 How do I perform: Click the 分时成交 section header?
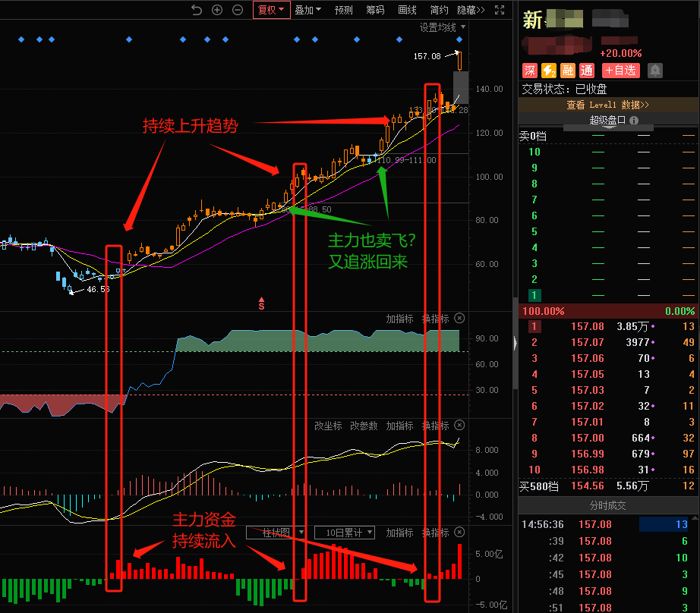point(607,505)
